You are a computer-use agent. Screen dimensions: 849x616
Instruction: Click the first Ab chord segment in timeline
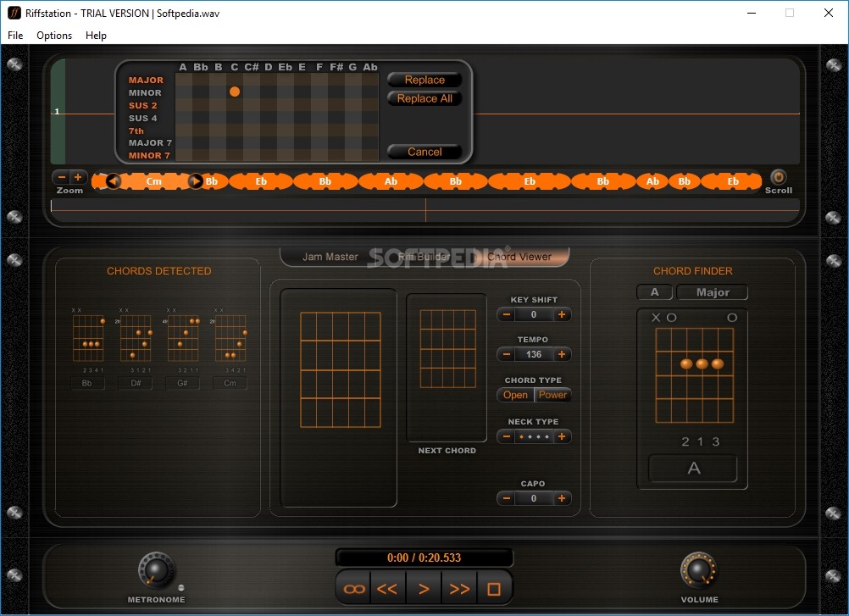coord(391,181)
